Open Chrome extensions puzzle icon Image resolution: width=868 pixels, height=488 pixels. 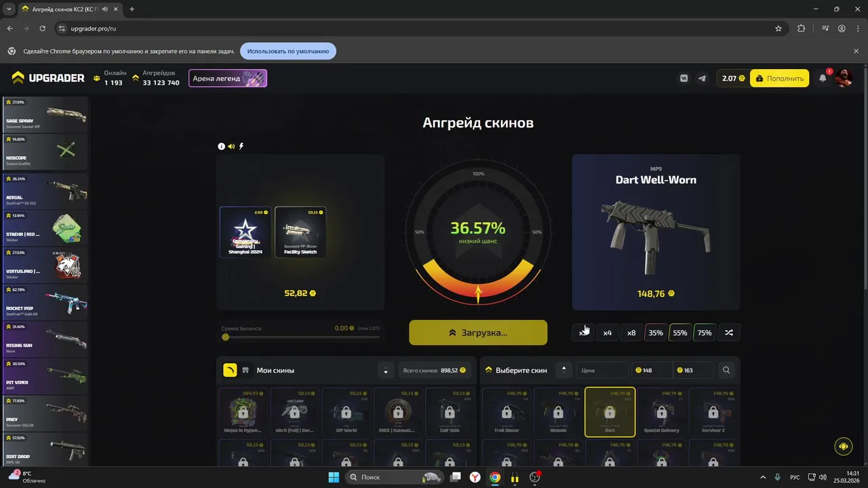pyautogui.click(x=802, y=28)
